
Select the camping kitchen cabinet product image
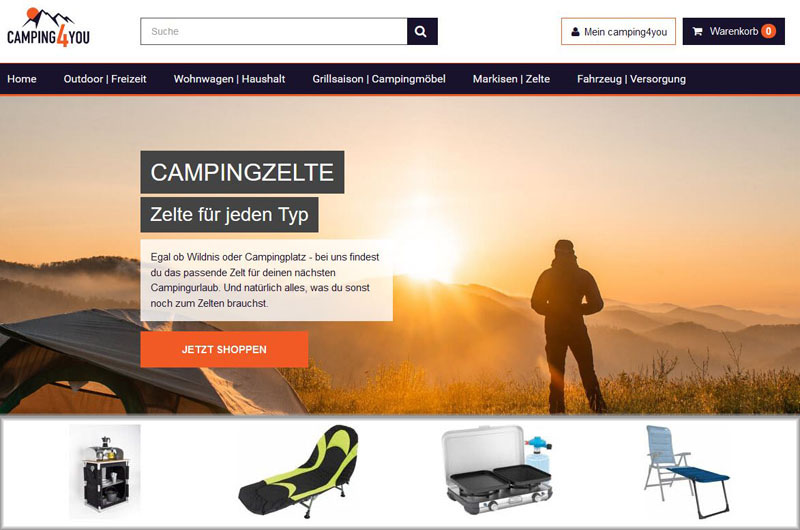[105, 472]
